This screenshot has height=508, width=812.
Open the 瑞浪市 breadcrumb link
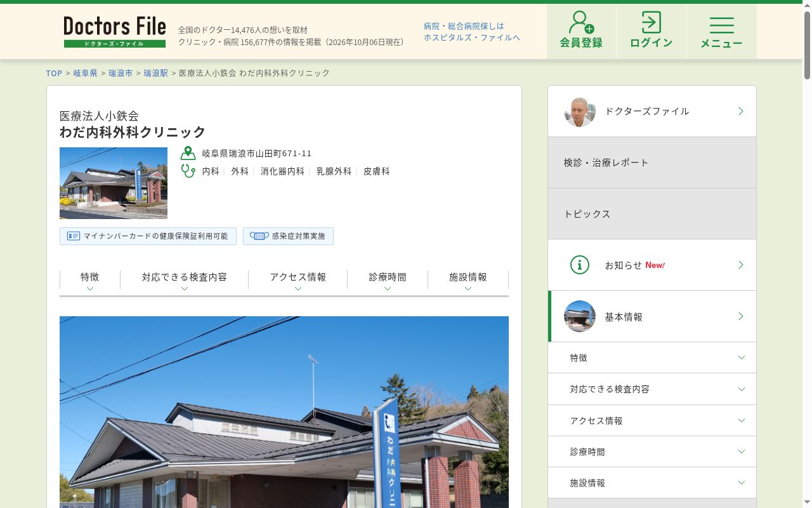click(x=121, y=73)
